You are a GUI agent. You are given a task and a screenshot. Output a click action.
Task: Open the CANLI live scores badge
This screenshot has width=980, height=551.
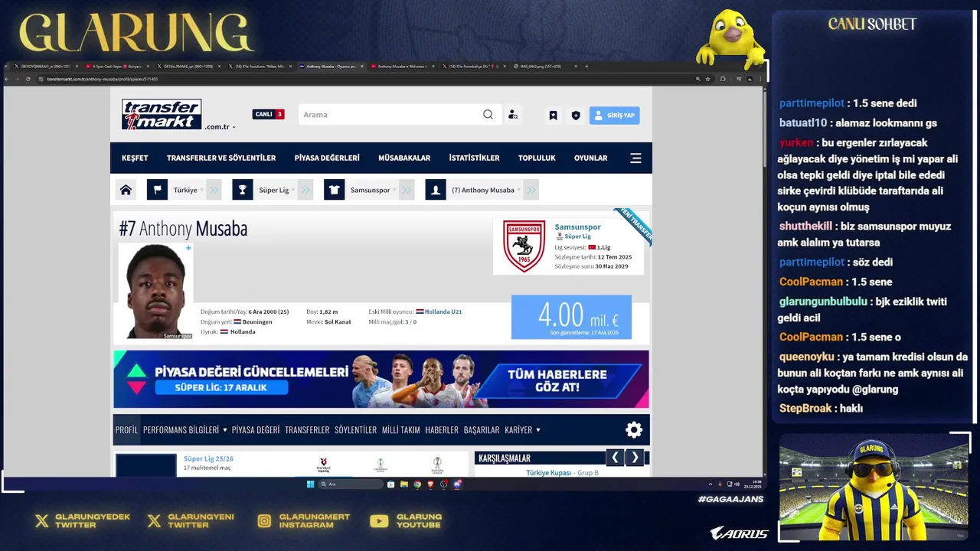[x=268, y=114]
